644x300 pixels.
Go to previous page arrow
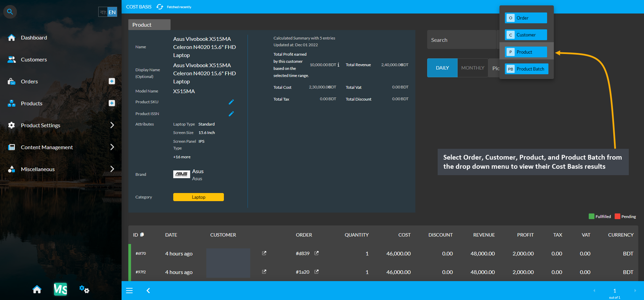594,291
